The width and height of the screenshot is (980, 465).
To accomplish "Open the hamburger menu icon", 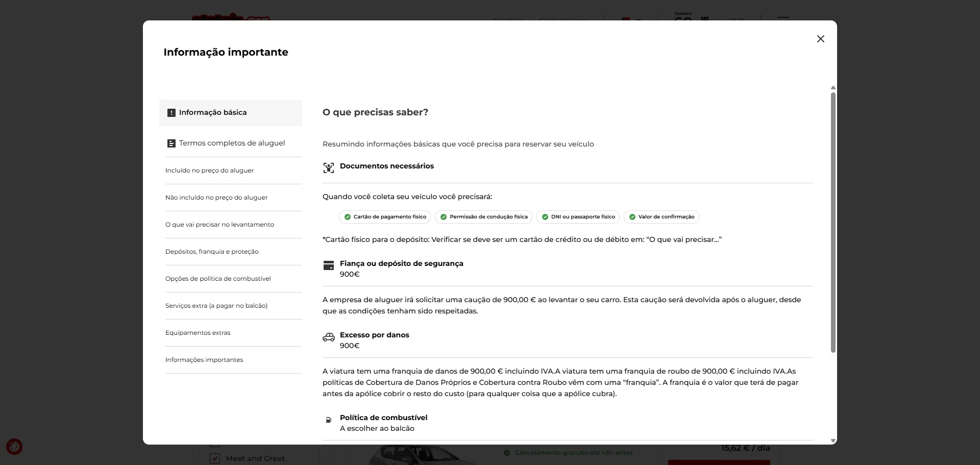I will click(x=783, y=17).
